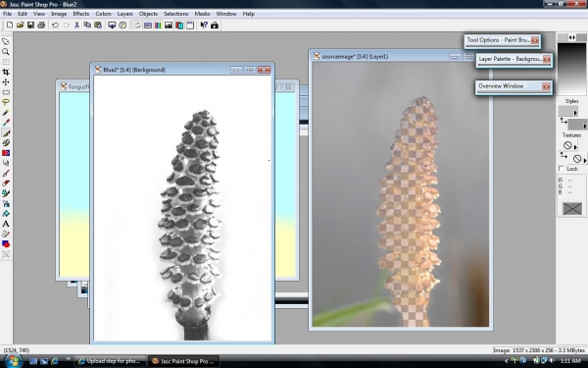Open the Masks menu

click(202, 14)
